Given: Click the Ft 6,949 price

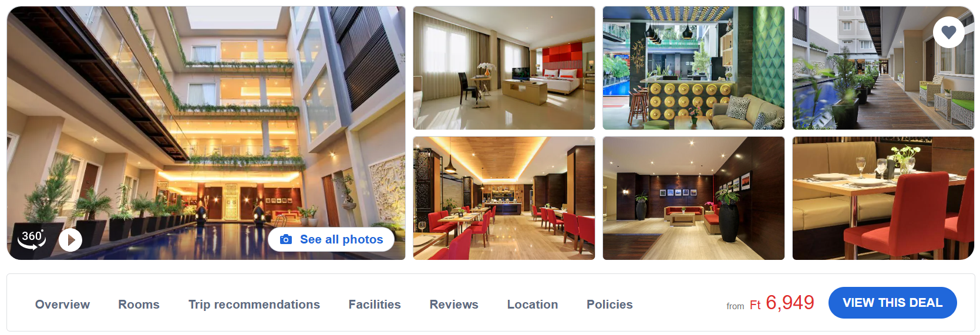Looking at the screenshot, I should (782, 303).
